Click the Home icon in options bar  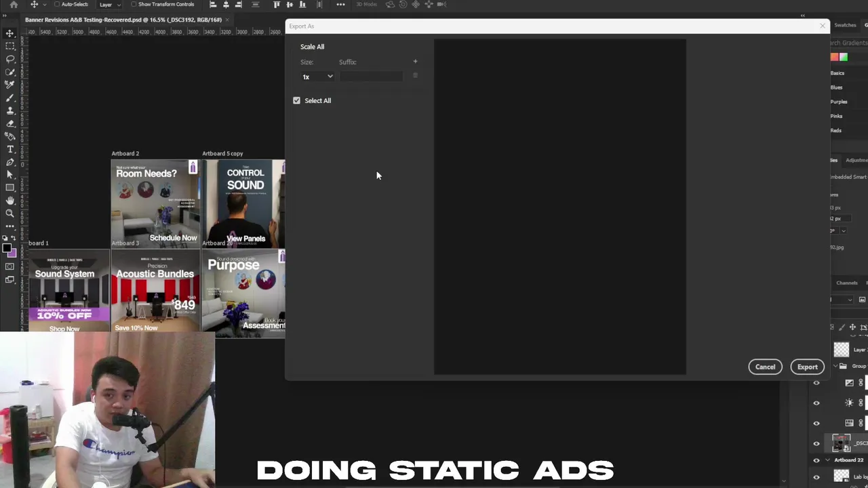click(x=13, y=4)
